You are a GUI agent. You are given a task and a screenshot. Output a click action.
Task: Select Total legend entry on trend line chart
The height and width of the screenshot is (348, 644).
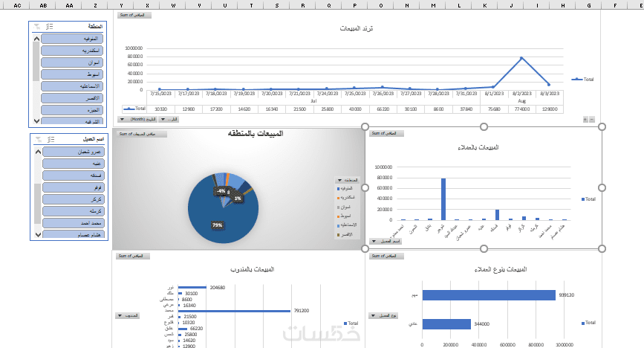pos(582,80)
